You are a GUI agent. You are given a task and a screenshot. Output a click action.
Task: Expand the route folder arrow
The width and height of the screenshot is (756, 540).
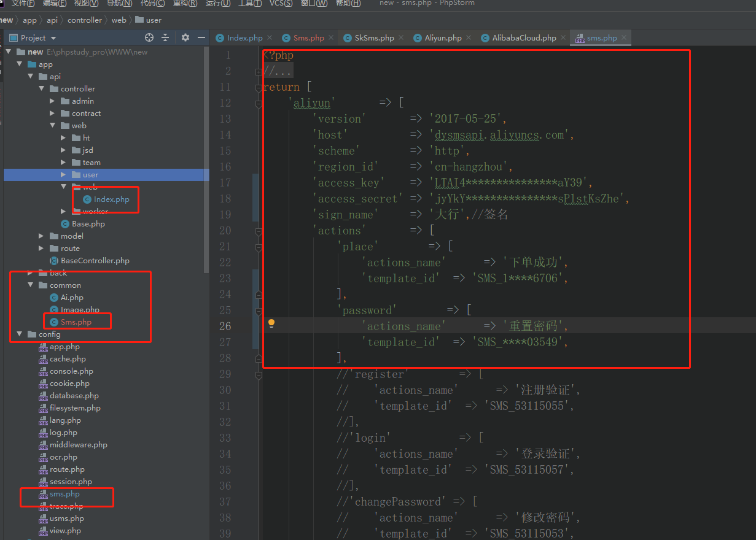[42, 249]
